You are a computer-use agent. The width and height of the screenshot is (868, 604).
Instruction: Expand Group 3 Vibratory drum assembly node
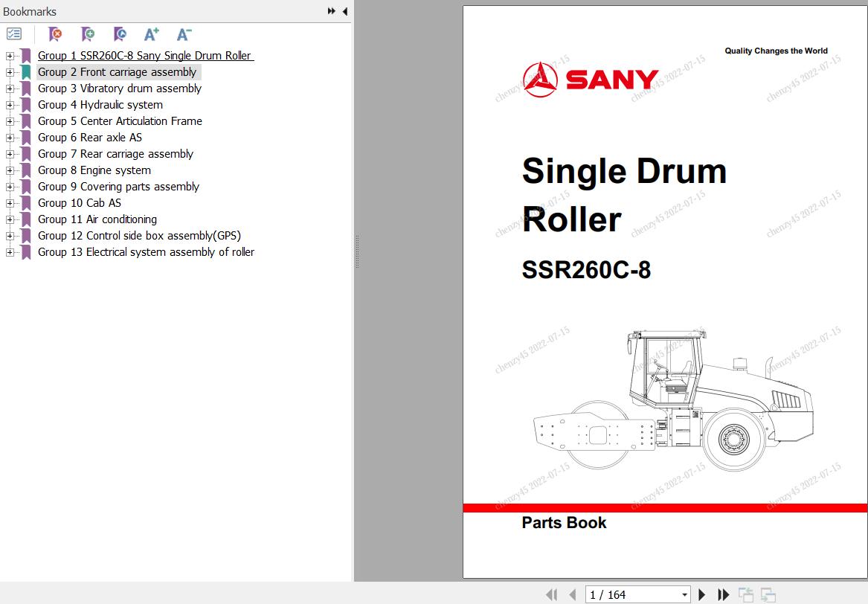point(10,89)
